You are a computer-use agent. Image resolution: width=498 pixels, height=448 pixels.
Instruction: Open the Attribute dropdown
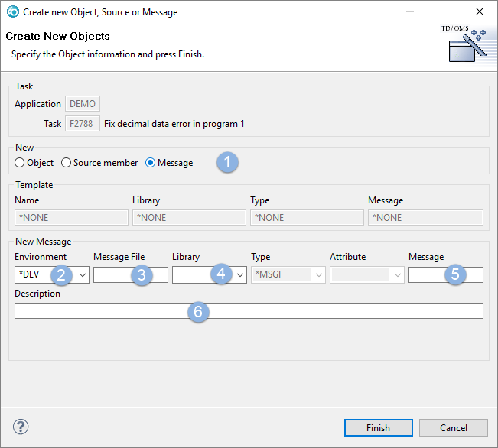click(397, 275)
